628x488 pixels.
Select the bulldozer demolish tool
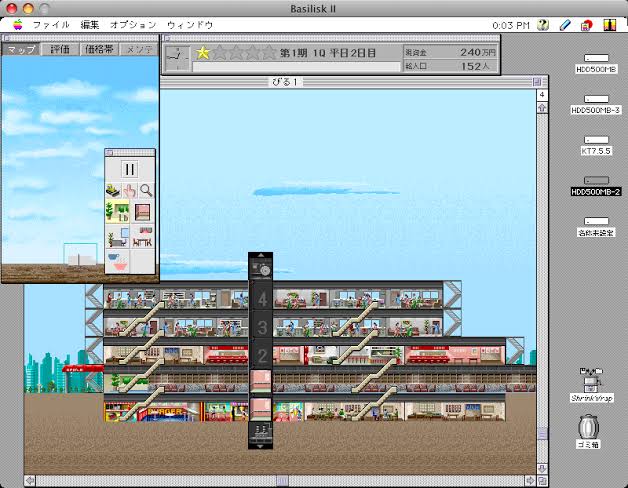113,191
